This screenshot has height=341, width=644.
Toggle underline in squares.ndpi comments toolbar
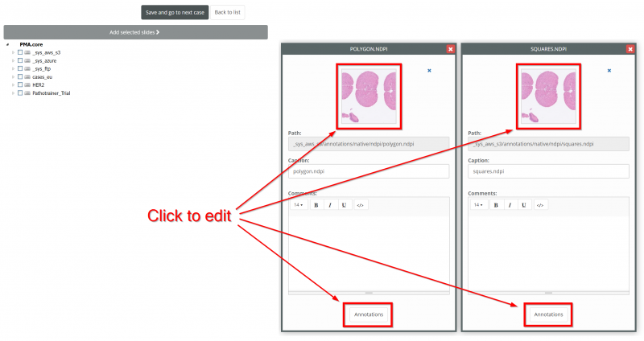tap(525, 205)
